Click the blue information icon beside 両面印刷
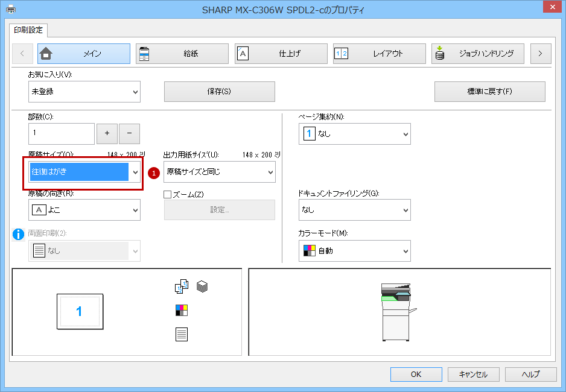This screenshot has height=392, width=566. click(18, 235)
